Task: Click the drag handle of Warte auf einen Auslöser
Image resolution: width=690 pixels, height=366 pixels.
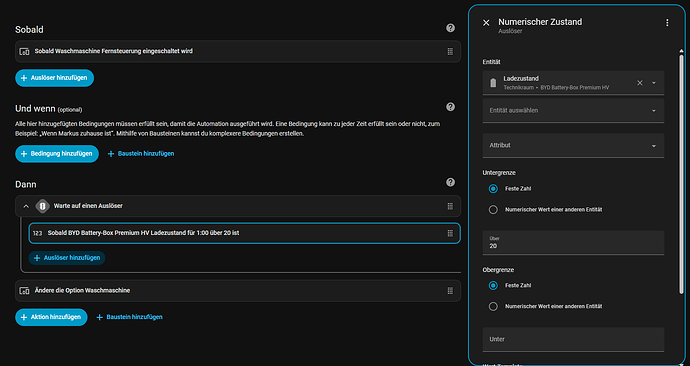Action: [x=450, y=206]
